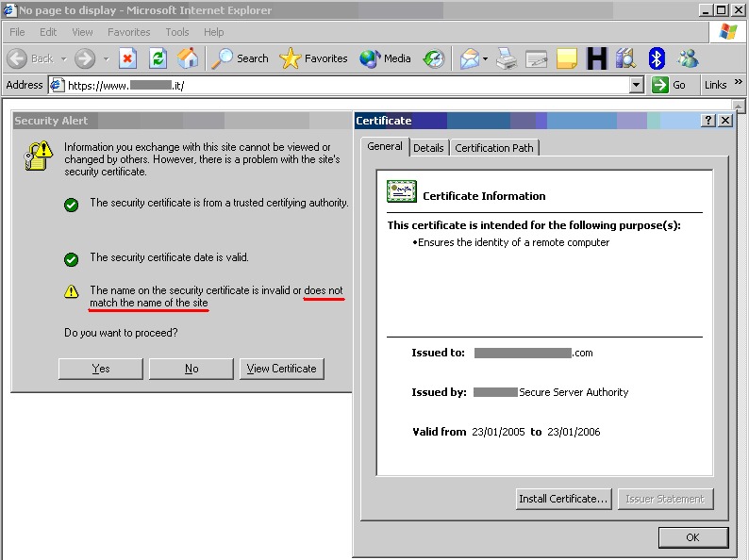Open the Media globe toolbar button
Screen dimensions: 749x560
click(385, 58)
